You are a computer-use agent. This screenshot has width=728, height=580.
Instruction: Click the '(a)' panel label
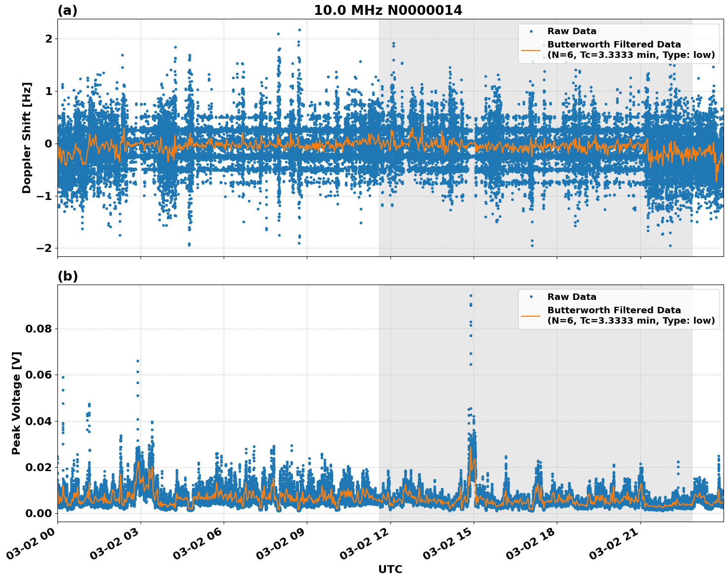tap(68, 10)
